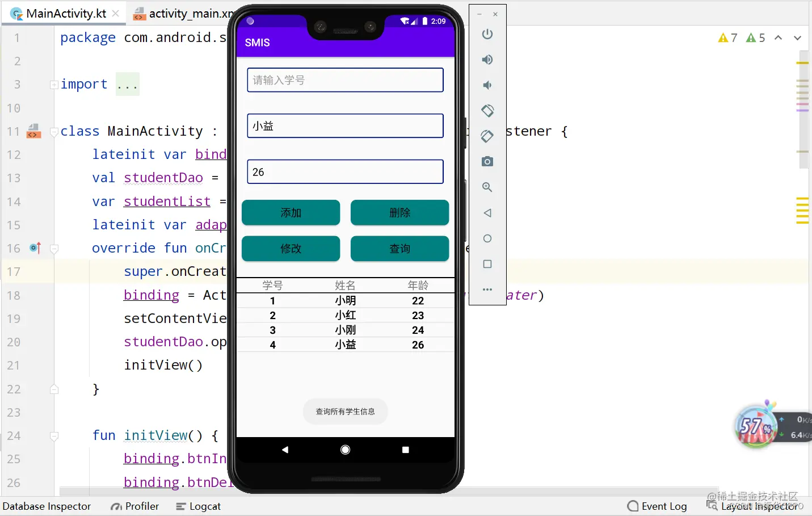Click the emulator power button icon
This screenshot has height=516, width=812.
(x=487, y=34)
